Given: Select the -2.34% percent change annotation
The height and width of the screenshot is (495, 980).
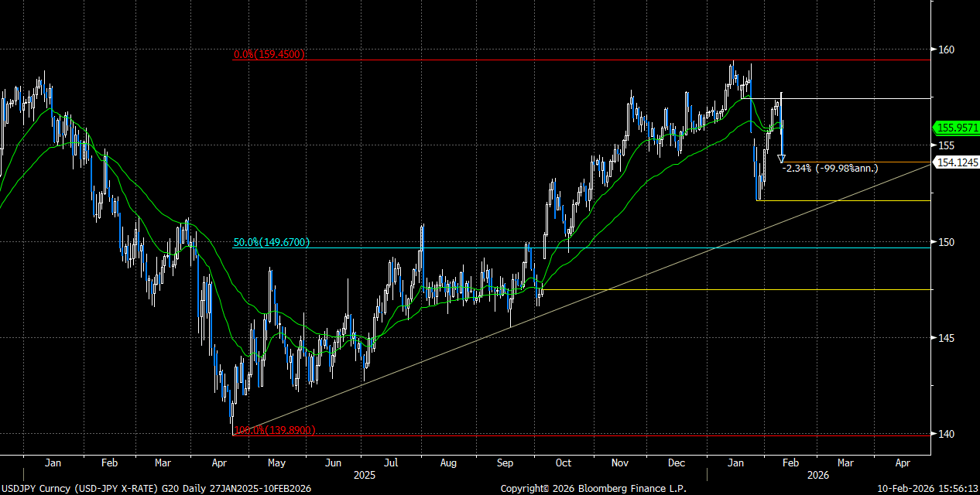Looking at the screenshot, I should (x=830, y=167).
